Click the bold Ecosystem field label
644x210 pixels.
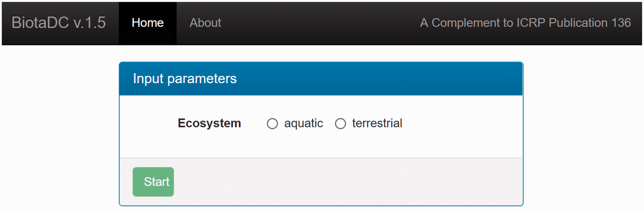click(209, 123)
